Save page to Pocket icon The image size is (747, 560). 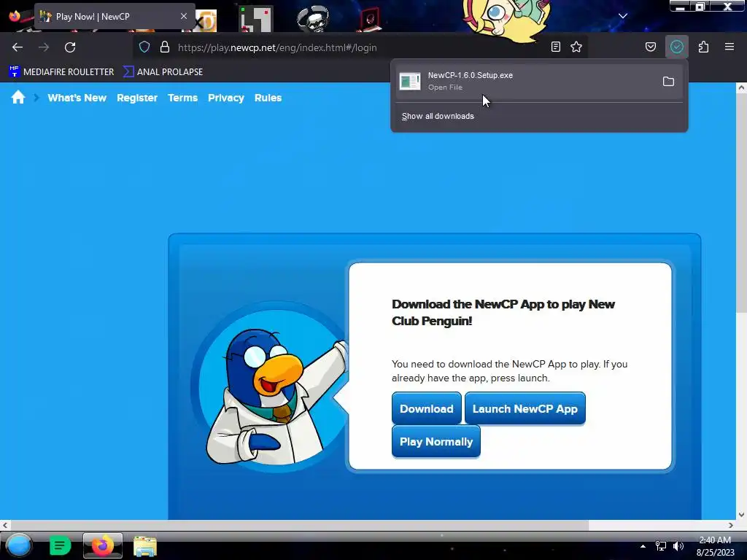(650, 47)
